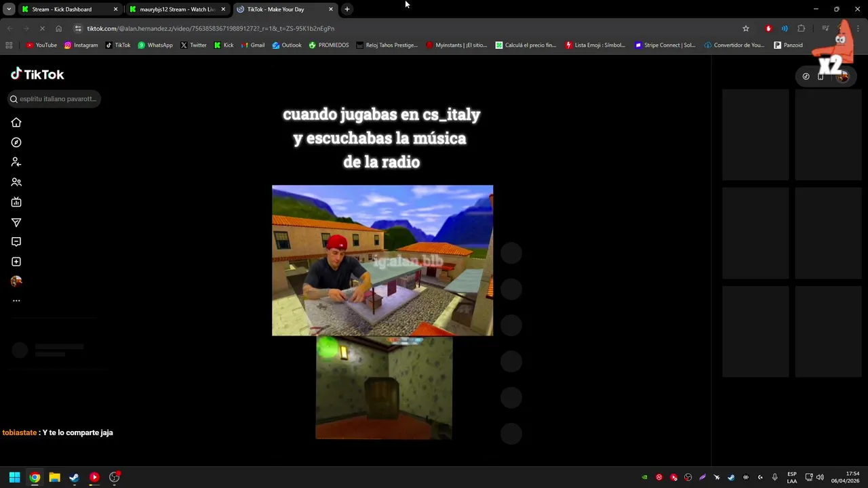Open the media control playlist icon
868x488 pixels.
(x=825, y=28)
